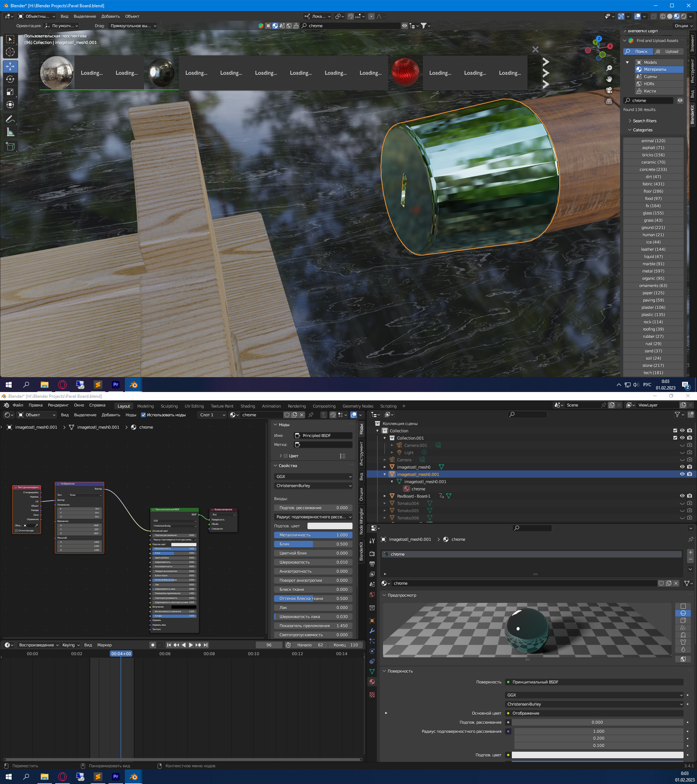Open Premiere Pro from the Windows taskbar
The image size is (697, 784).
(115, 384)
